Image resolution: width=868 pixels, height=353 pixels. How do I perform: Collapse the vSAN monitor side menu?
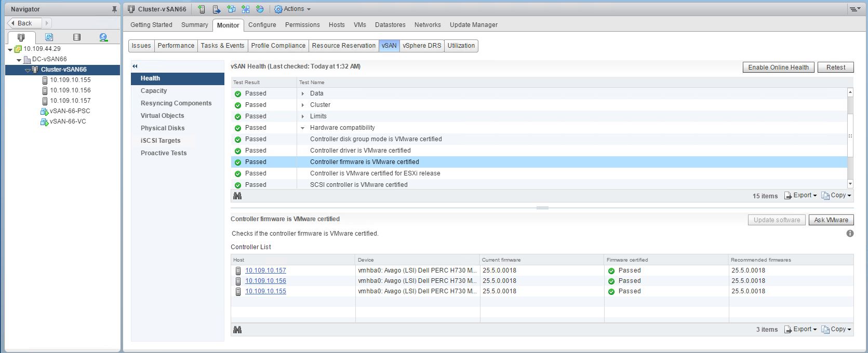(135, 66)
